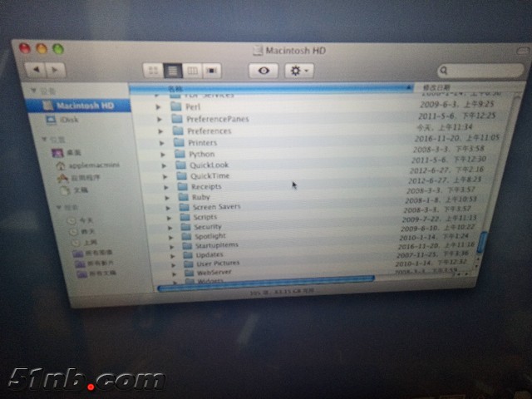Image resolution: width=532 pixels, height=399 pixels.
Task: Switch to list view
Action: (x=173, y=71)
